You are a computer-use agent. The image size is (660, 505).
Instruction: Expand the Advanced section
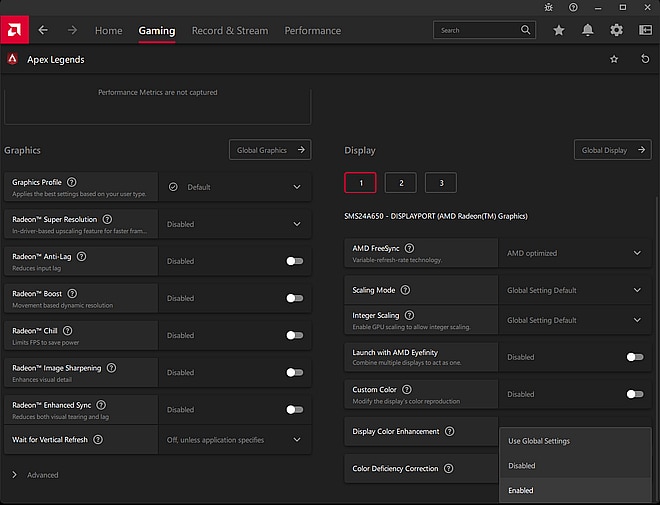coord(35,475)
